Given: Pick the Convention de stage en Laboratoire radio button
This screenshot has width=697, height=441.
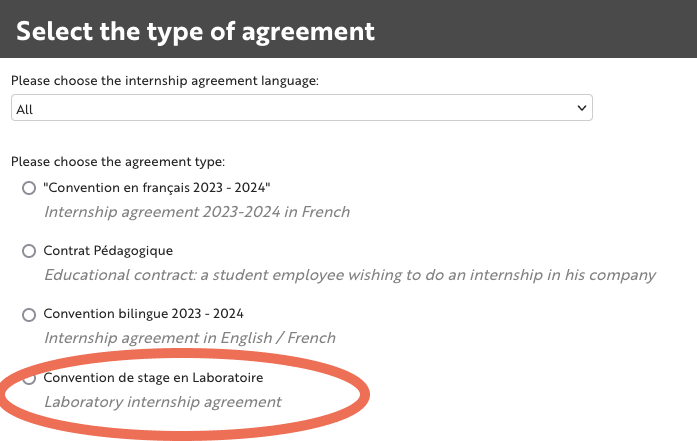Looking at the screenshot, I should click(x=29, y=378).
